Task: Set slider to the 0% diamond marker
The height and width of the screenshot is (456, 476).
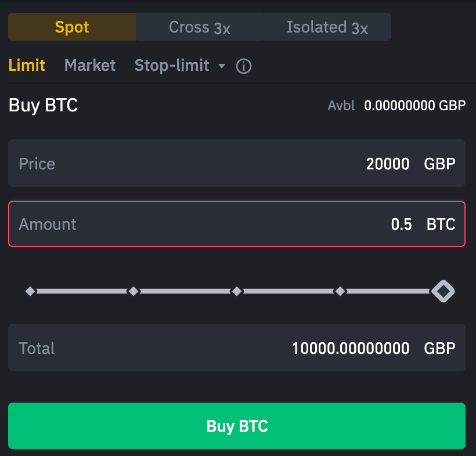Action: (x=30, y=291)
